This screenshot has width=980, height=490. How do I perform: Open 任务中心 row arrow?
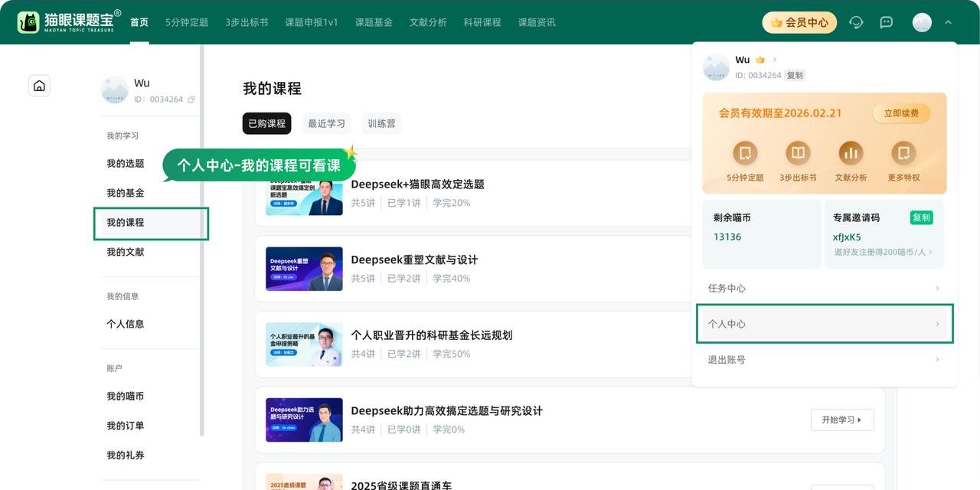[937, 289]
